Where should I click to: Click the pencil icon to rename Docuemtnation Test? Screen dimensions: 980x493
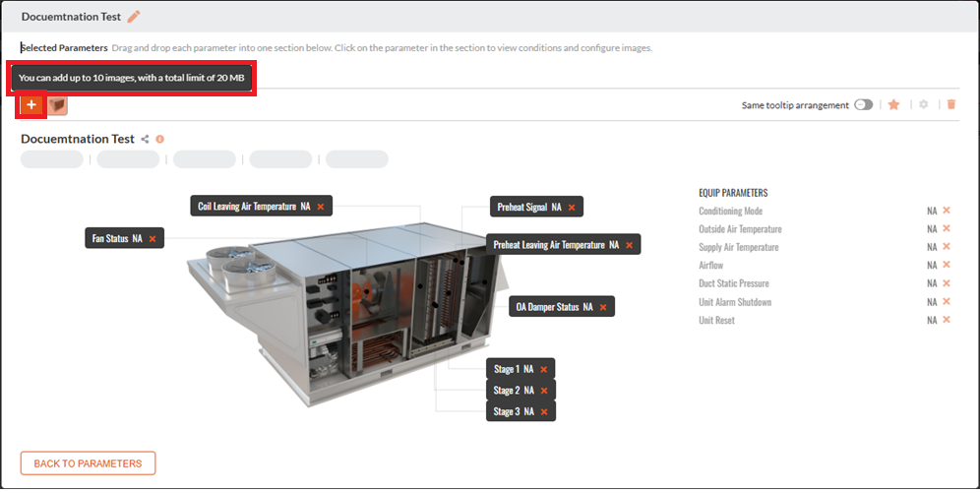[134, 17]
